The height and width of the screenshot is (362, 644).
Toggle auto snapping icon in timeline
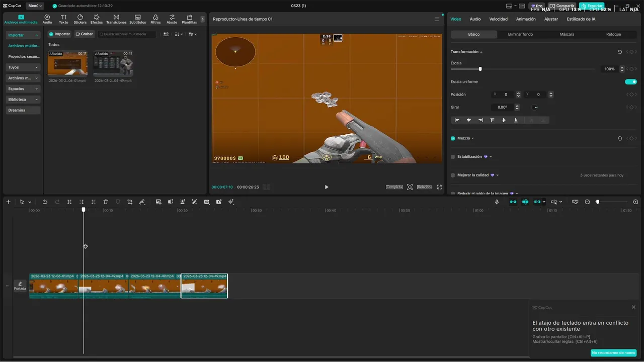coord(525,202)
